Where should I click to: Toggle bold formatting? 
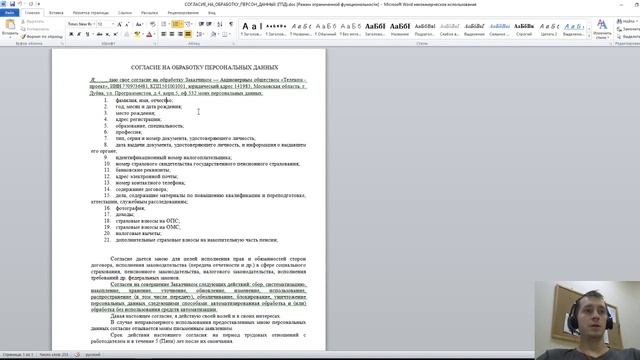point(71,34)
